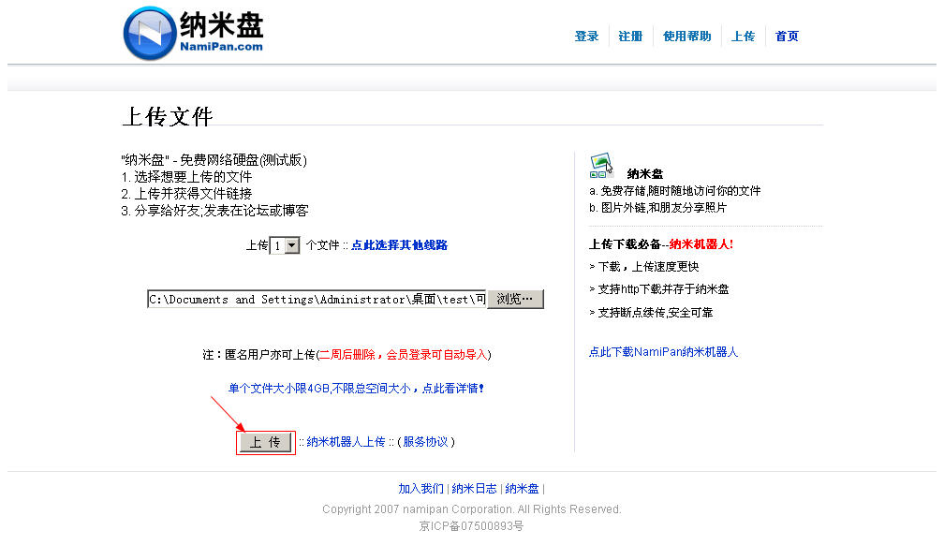
Task: Click text 支持断点续传,安全可靠
Action: tap(655, 313)
